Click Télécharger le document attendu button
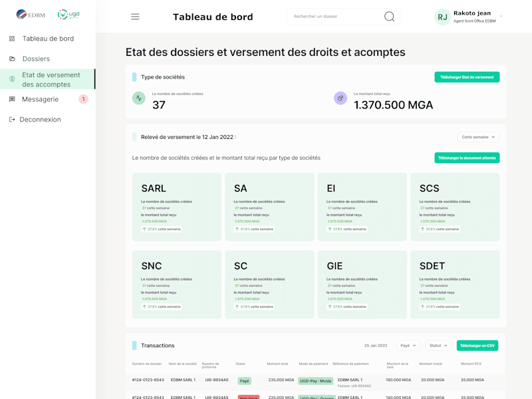The image size is (532, 399). pyautogui.click(x=467, y=158)
